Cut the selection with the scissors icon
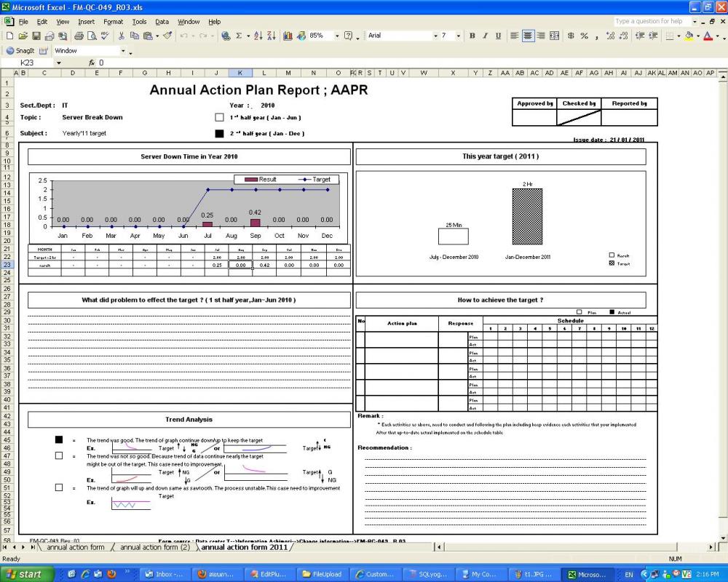The image size is (728, 582). coord(121,36)
